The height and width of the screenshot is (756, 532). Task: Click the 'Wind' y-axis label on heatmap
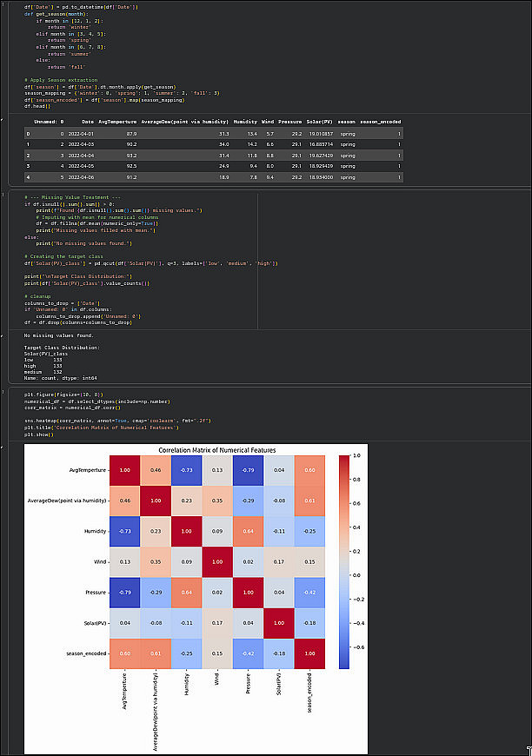point(100,561)
